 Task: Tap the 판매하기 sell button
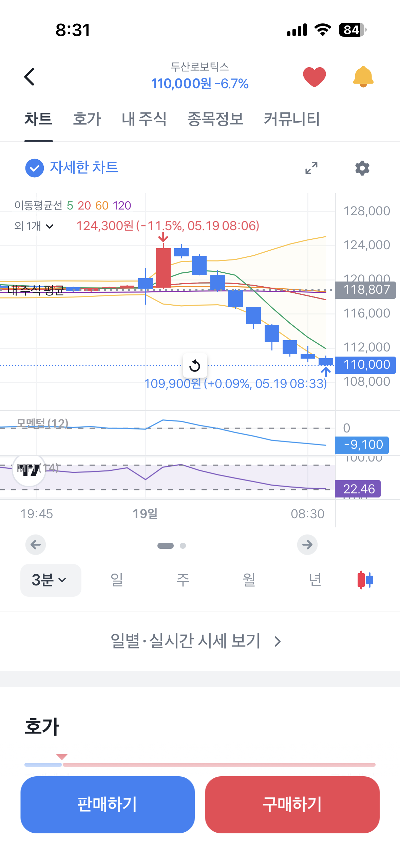[108, 804]
